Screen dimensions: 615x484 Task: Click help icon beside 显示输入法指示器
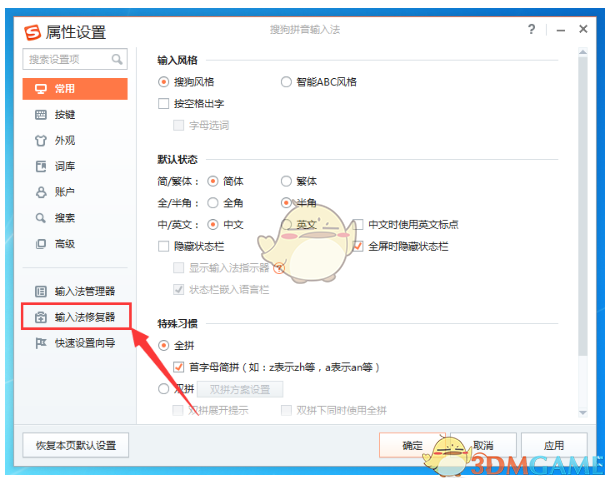point(279,268)
